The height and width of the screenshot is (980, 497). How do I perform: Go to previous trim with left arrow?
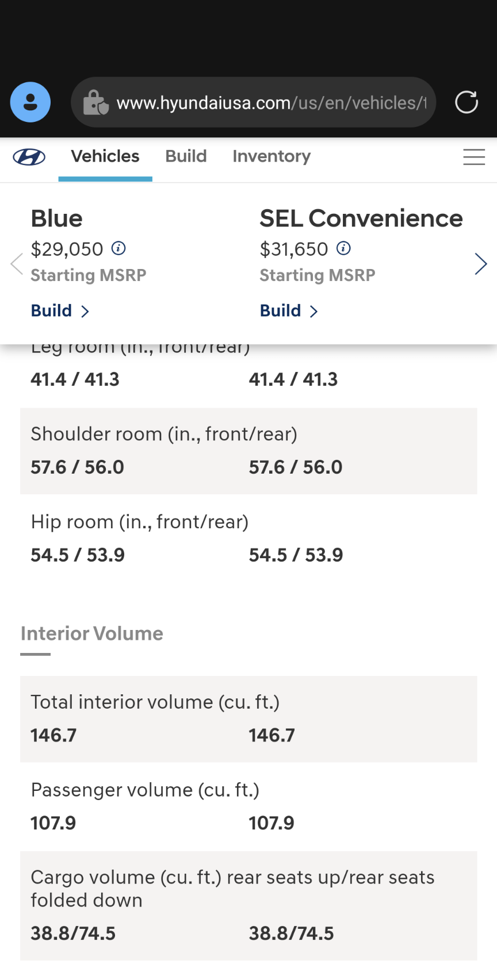tap(17, 264)
